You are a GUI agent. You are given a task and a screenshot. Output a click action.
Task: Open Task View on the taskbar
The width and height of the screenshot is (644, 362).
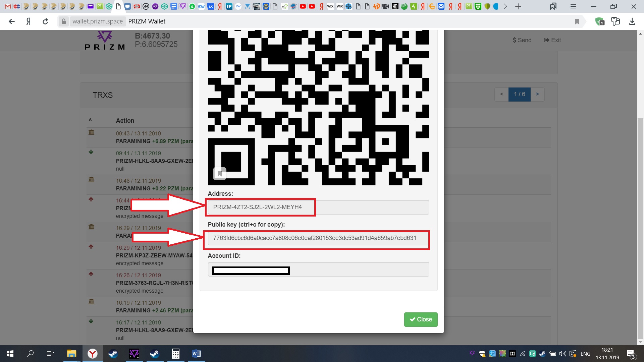coord(50,354)
